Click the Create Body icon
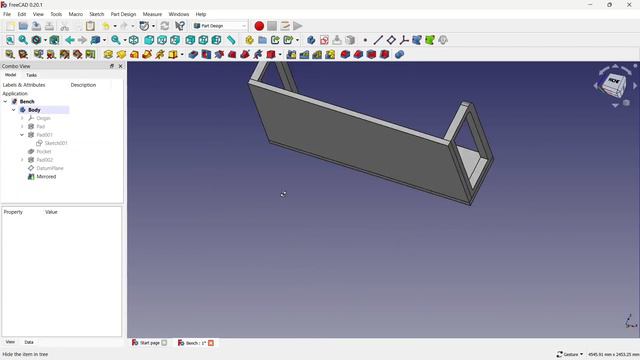This screenshot has width=640, height=360. click(311, 40)
